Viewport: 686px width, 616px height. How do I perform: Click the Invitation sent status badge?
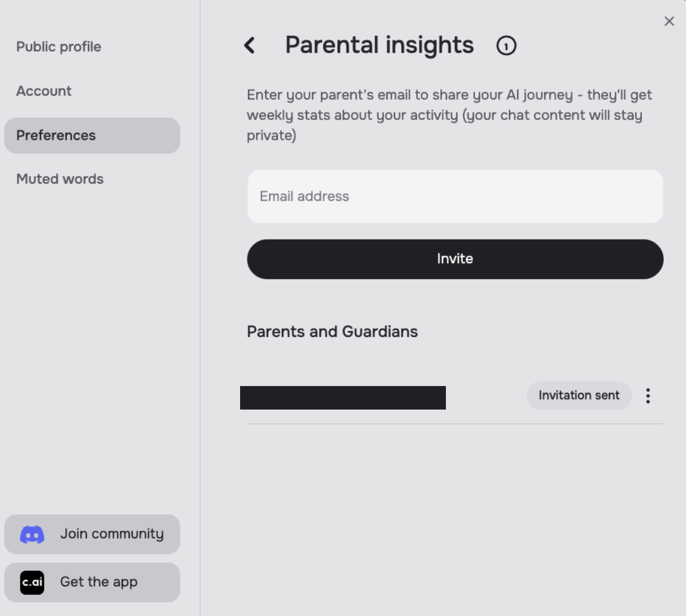[x=579, y=396]
